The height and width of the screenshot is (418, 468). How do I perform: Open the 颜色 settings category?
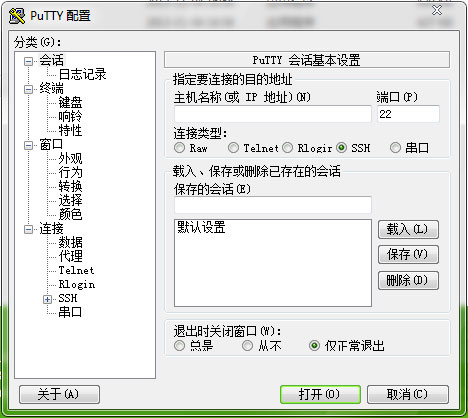(x=70, y=214)
